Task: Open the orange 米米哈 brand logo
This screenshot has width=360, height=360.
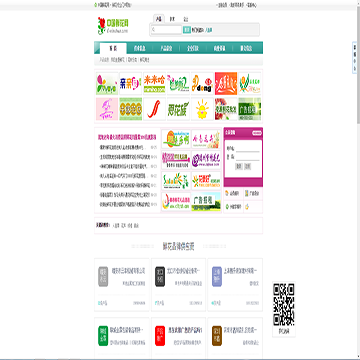Action: pyautogui.click(x=154, y=84)
